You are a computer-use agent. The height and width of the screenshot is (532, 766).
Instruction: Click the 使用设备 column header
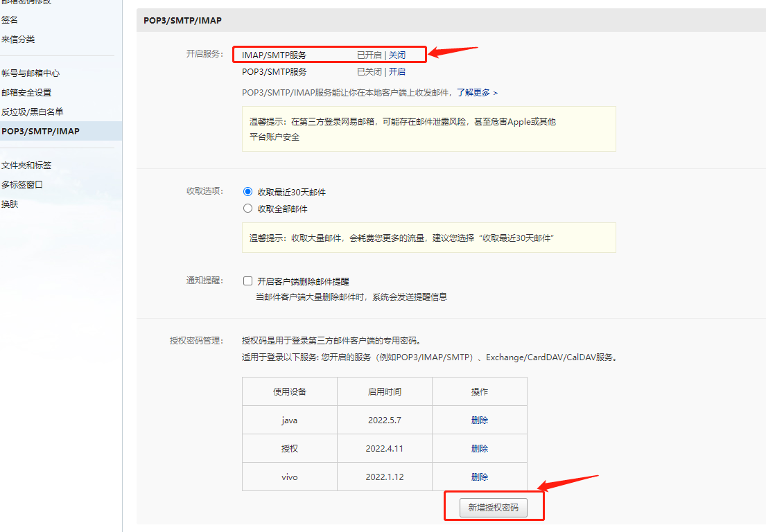[x=289, y=392]
